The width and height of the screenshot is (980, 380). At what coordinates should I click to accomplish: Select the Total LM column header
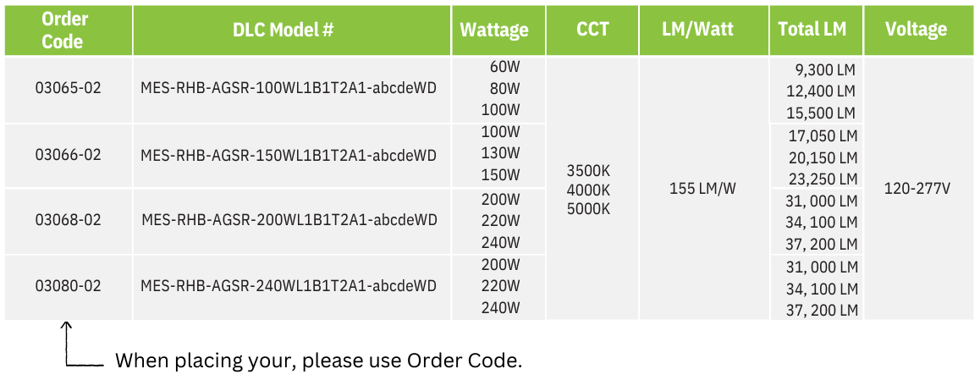click(x=817, y=30)
